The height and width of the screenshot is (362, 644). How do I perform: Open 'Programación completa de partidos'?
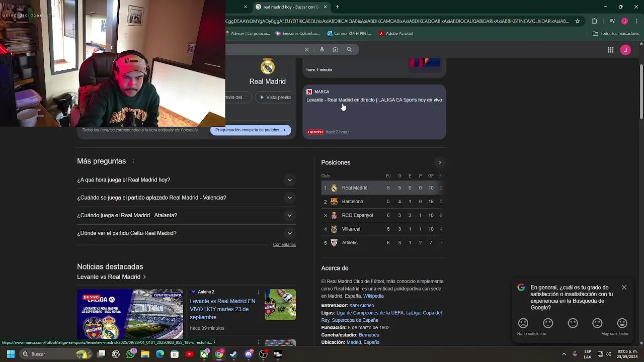[x=251, y=130]
